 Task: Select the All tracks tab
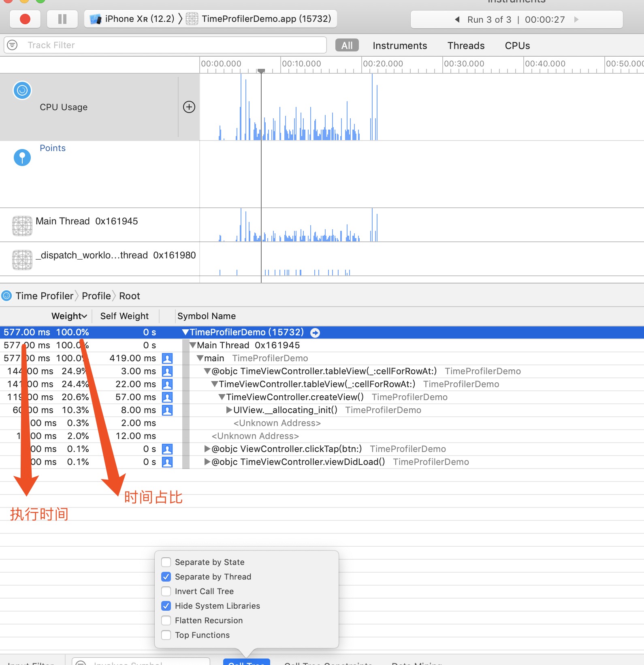[x=347, y=45]
